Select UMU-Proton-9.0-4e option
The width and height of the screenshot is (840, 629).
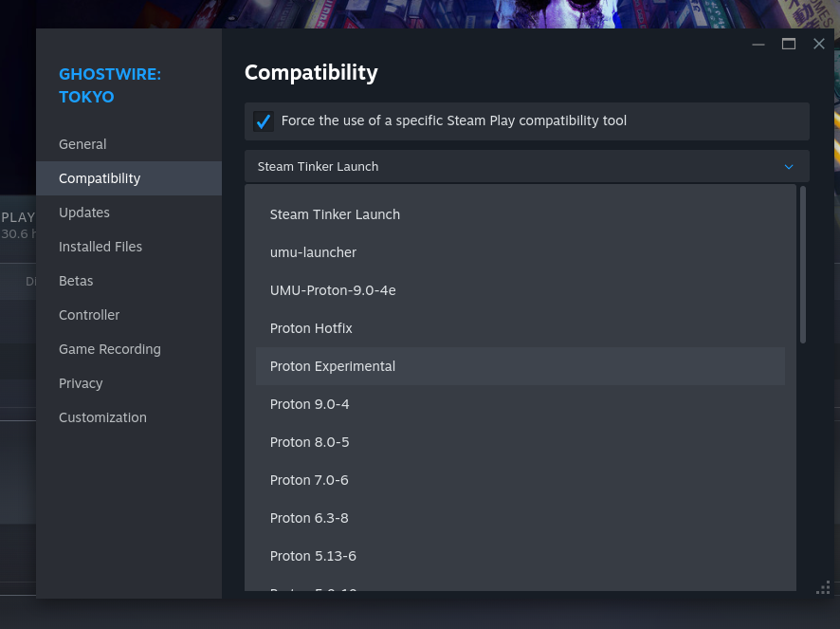(520, 290)
